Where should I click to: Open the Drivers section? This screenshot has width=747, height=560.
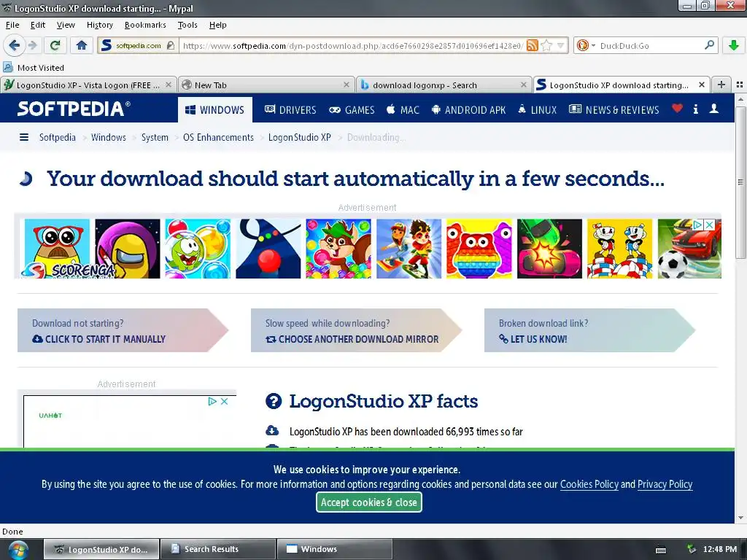pyautogui.click(x=290, y=109)
